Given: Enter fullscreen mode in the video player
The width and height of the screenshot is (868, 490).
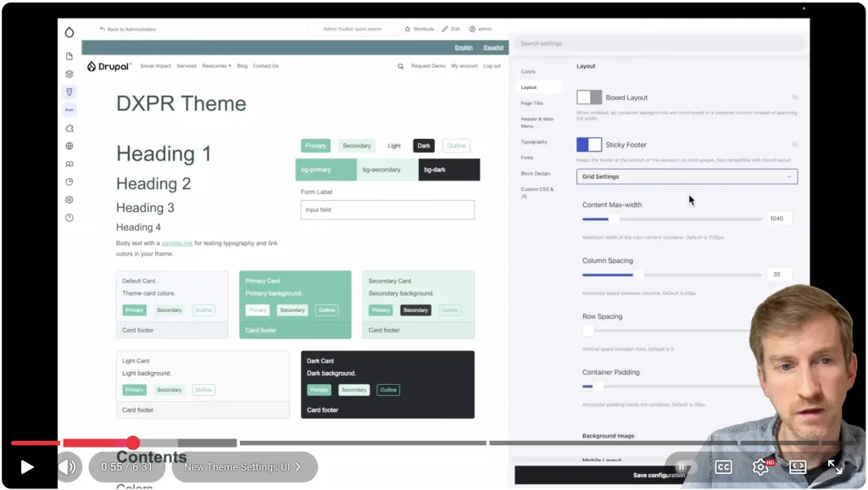Looking at the screenshot, I should pos(835,467).
